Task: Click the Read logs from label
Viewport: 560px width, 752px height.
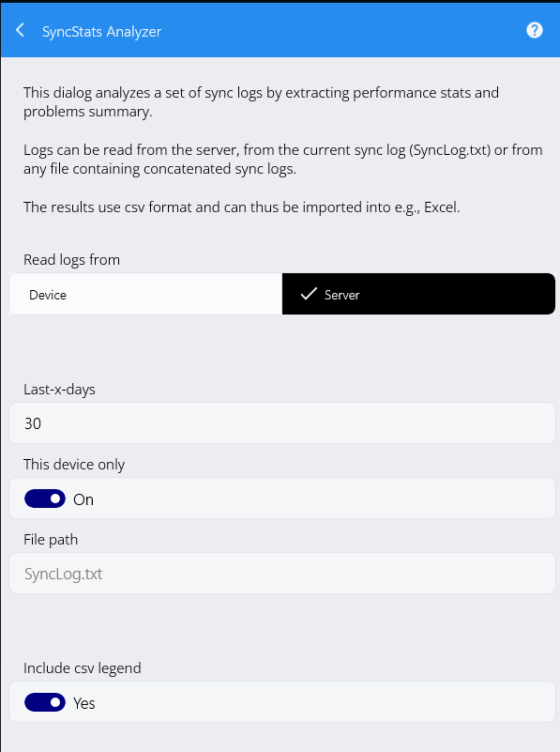Action: click(x=72, y=259)
